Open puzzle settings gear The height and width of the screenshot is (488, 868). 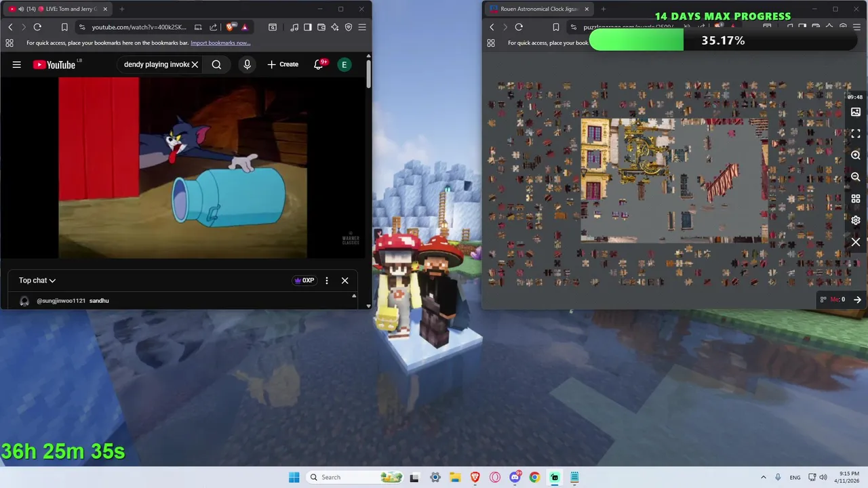coord(856,220)
